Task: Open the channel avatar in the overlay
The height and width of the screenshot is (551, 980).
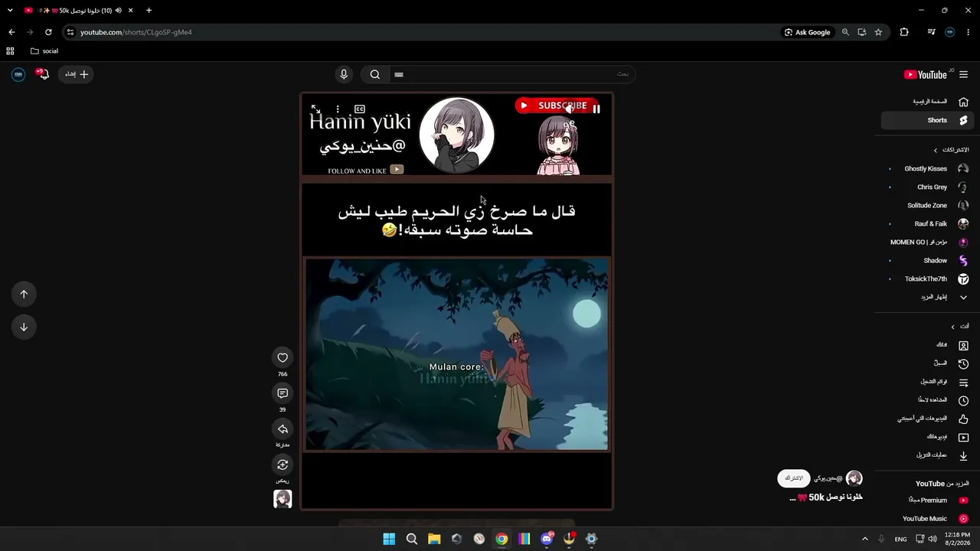Action: pyautogui.click(x=854, y=478)
